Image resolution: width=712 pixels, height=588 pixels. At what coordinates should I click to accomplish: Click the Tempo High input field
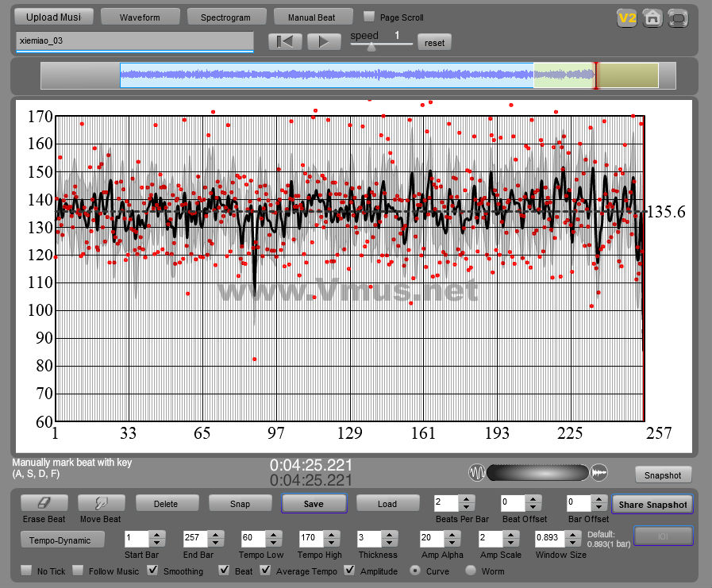pos(311,539)
